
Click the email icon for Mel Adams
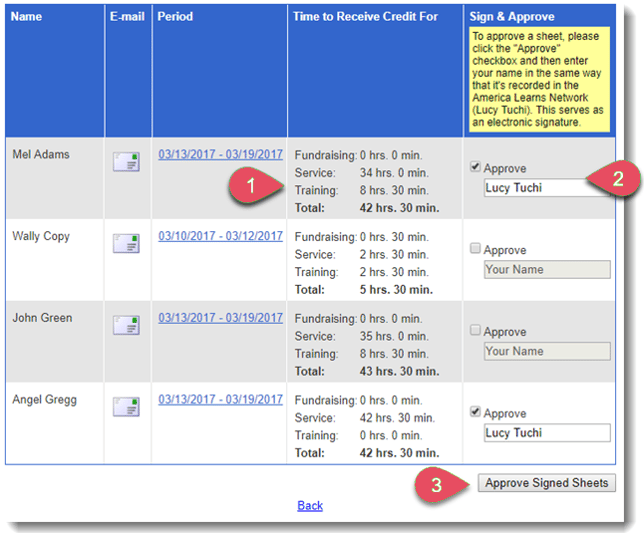click(x=126, y=162)
